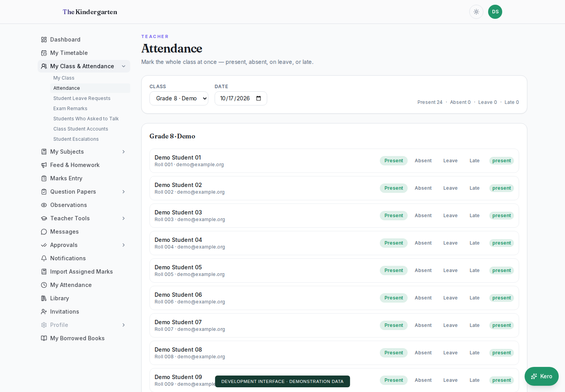Set Demo Student 04 to Present

tap(394, 243)
